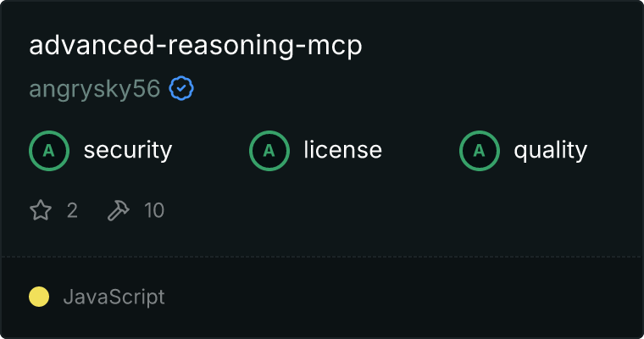This screenshot has width=644, height=339.
Task: Click the quality grade A circle
Action: point(480,151)
